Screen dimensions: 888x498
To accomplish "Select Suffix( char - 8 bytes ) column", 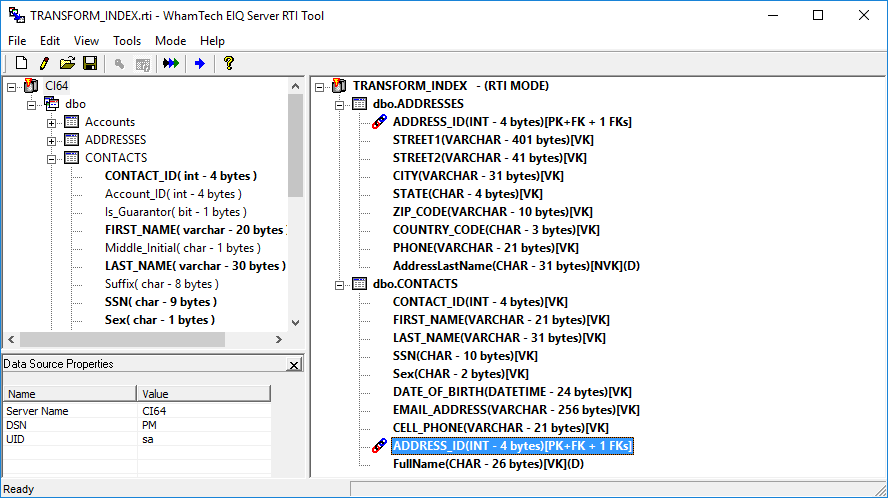I will (161, 284).
